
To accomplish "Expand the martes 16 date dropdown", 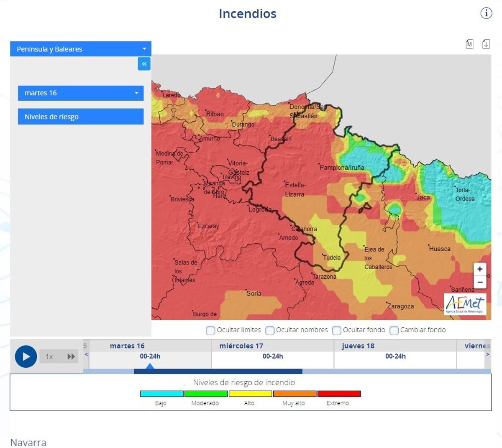I will 81,93.
